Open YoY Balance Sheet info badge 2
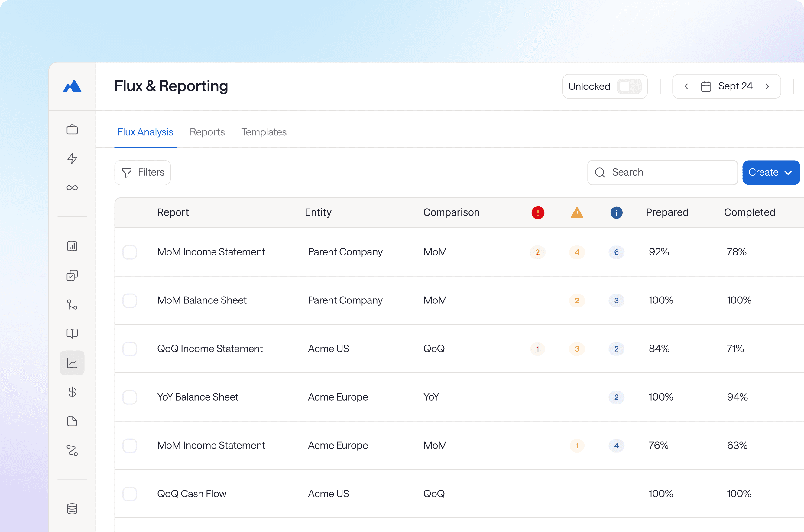 coord(616,397)
